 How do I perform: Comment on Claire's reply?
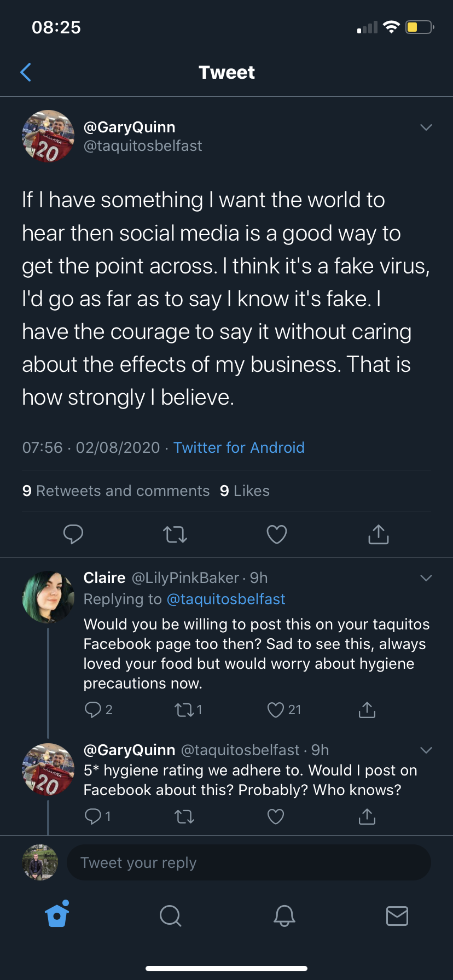93,710
